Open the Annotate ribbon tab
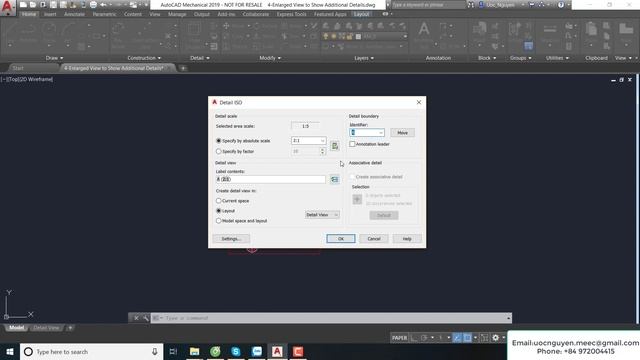The height and width of the screenshot is (360, 640). click(x=74, y=14)
